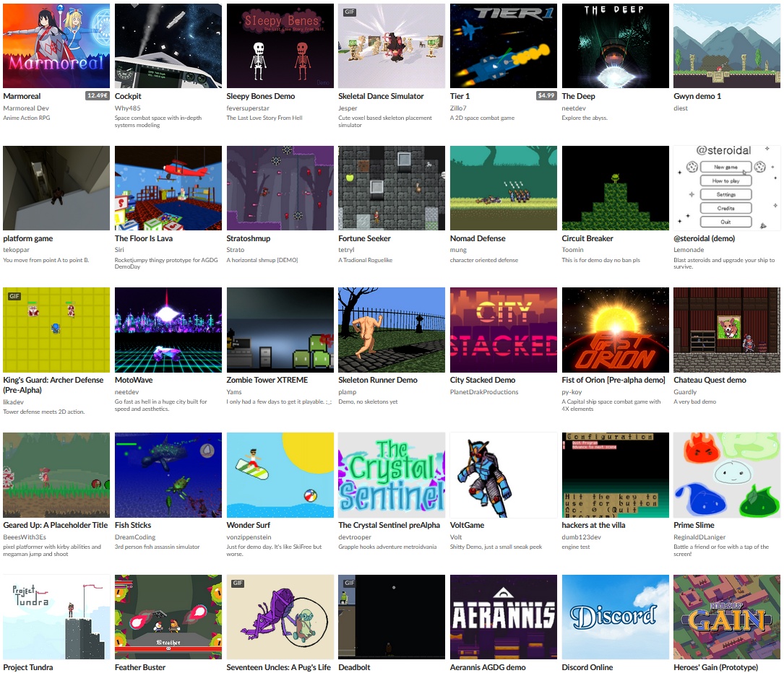This screenshot has width=784, height=673.
Task: Open the Gwyn demo 1 thumbnail
Action: [x=727, y=46]
